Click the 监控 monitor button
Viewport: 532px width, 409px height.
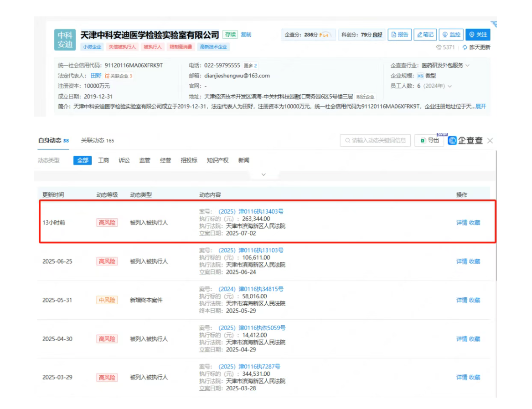(x=451, y=35)
